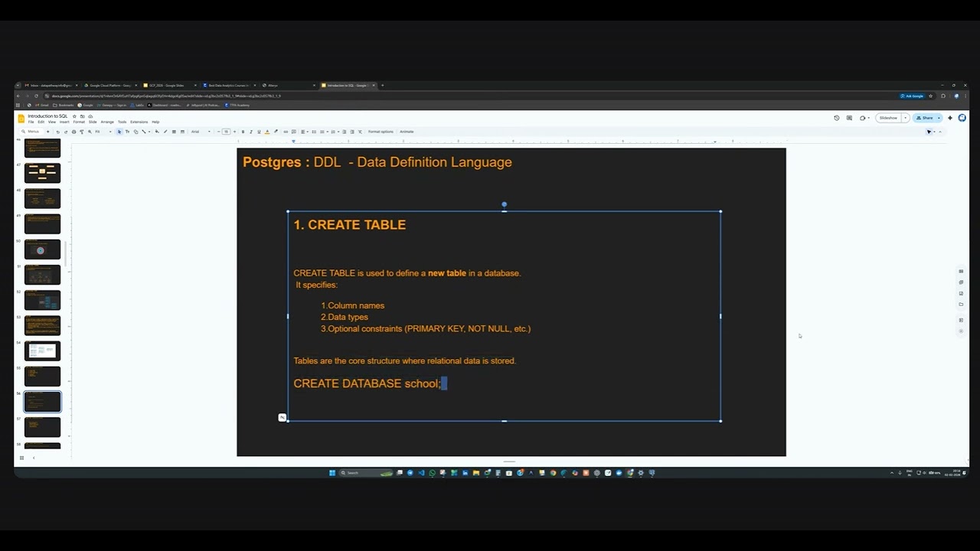Toggle bold formatting
Viewport: 980px width, 551px height.
[x=243, y=132]
